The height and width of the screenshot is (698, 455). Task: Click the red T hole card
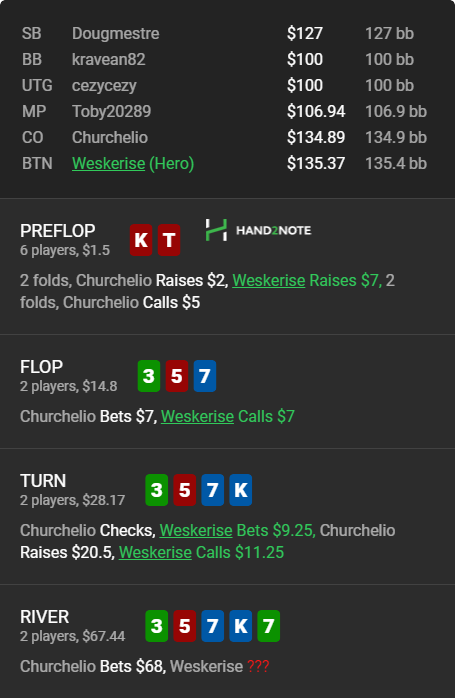point(169,240)
